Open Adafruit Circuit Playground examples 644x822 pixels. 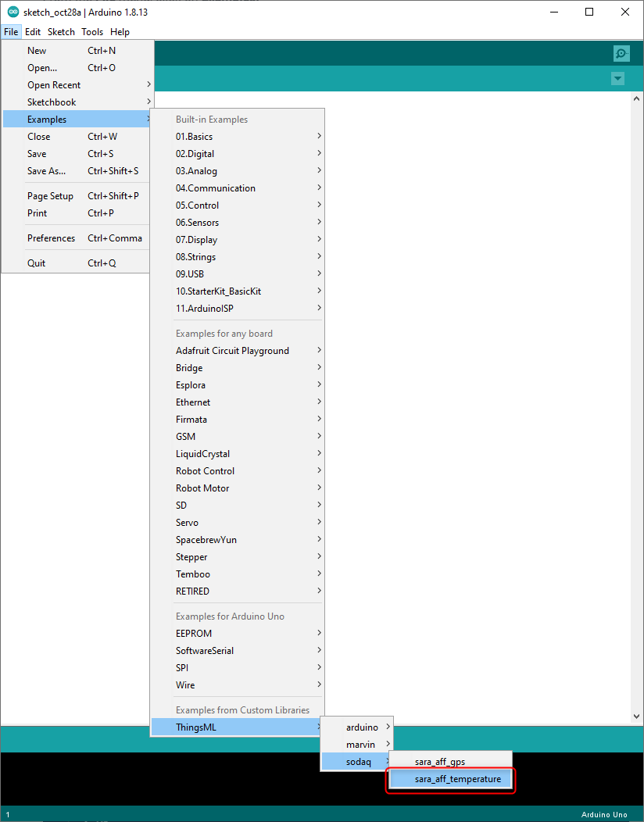coord(237,351)
